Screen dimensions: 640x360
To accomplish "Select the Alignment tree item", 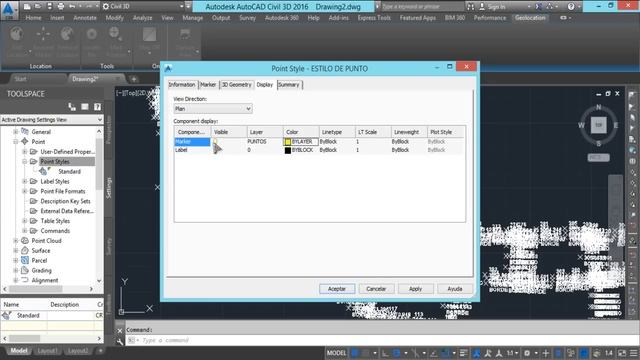I will point(45,280).
